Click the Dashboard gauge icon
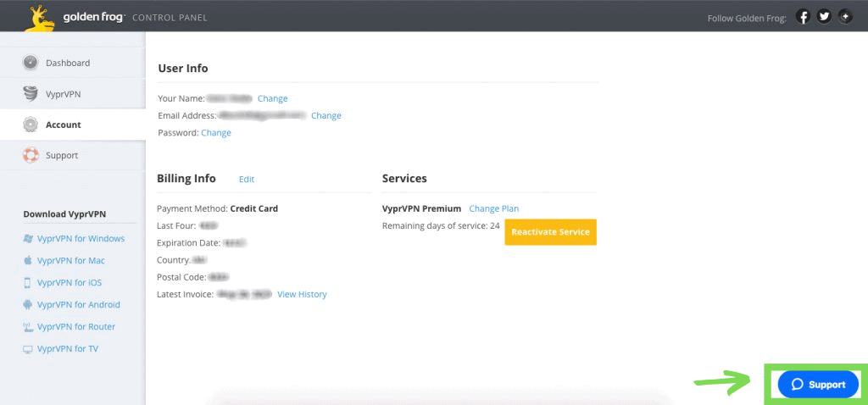868x405 pixels. point(31,63)
